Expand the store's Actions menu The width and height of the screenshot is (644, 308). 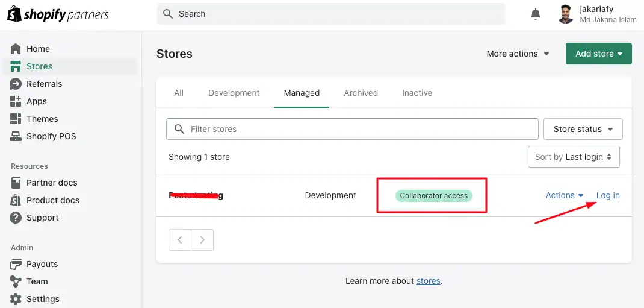[565, 195]
